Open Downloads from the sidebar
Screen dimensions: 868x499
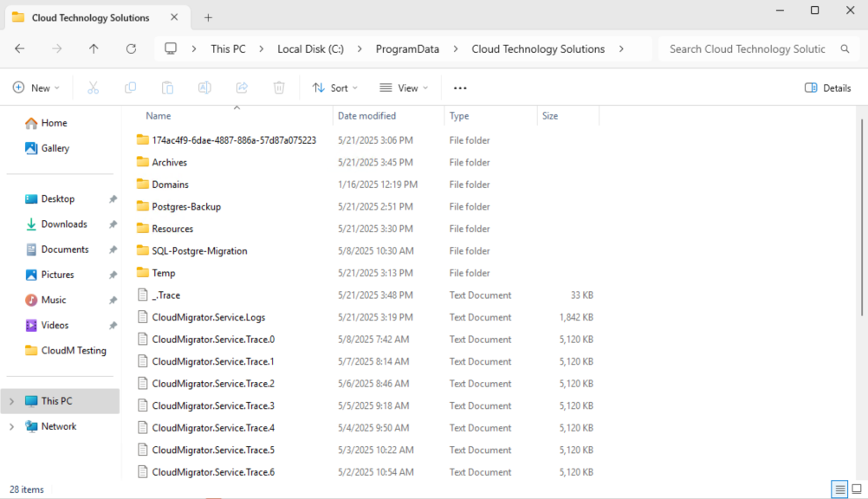(x=63, y=224)
